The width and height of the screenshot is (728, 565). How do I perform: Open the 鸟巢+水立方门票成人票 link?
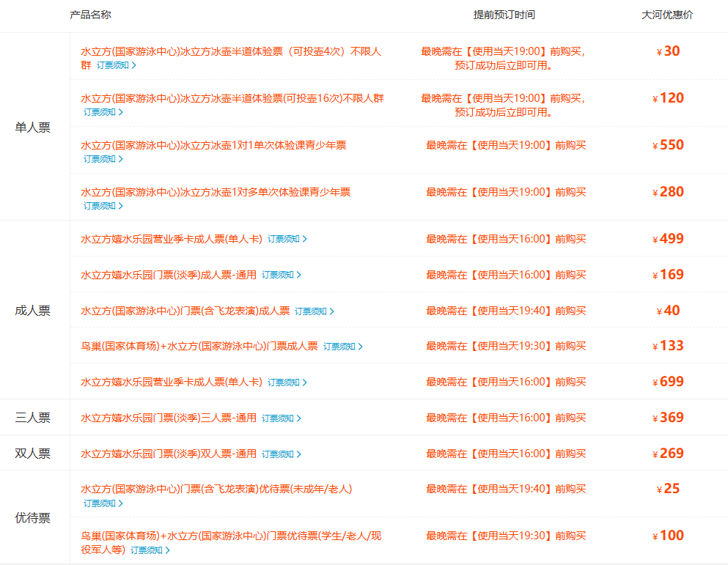[199, 347]
